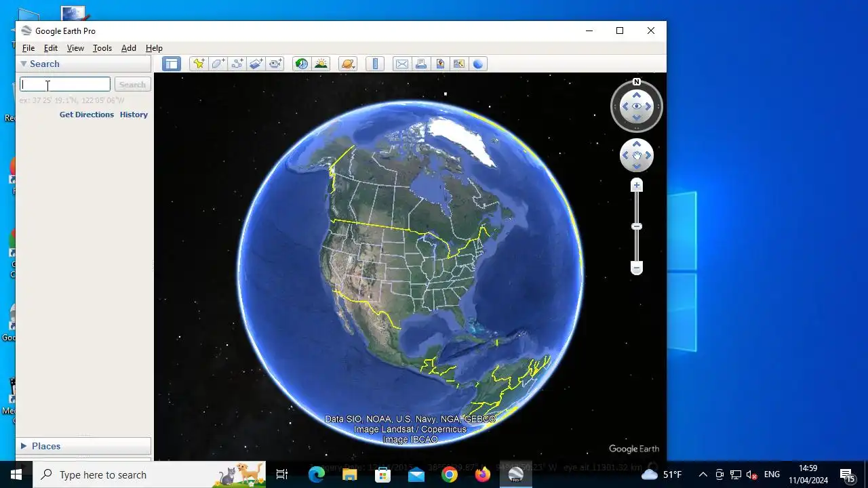Viewport: 868px width, 488px height.
Task: Toggle the sunlight across landscape icon
Action: coord(321,64)
